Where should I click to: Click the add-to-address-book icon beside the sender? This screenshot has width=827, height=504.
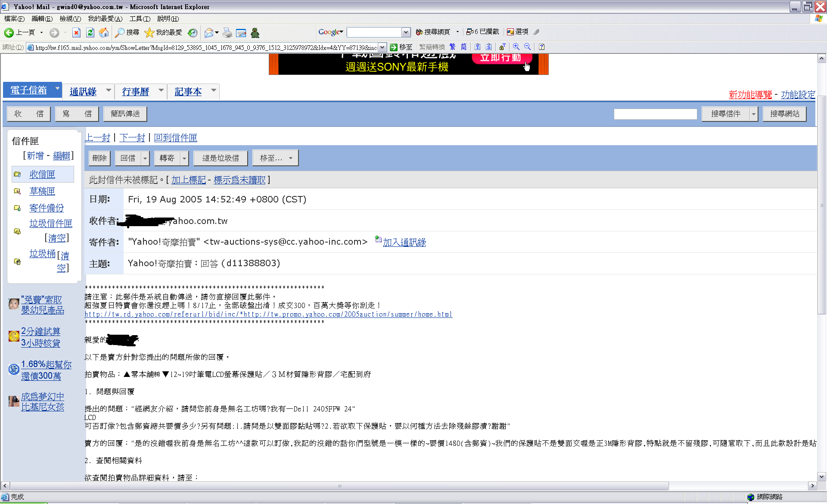tap(378, 239)
